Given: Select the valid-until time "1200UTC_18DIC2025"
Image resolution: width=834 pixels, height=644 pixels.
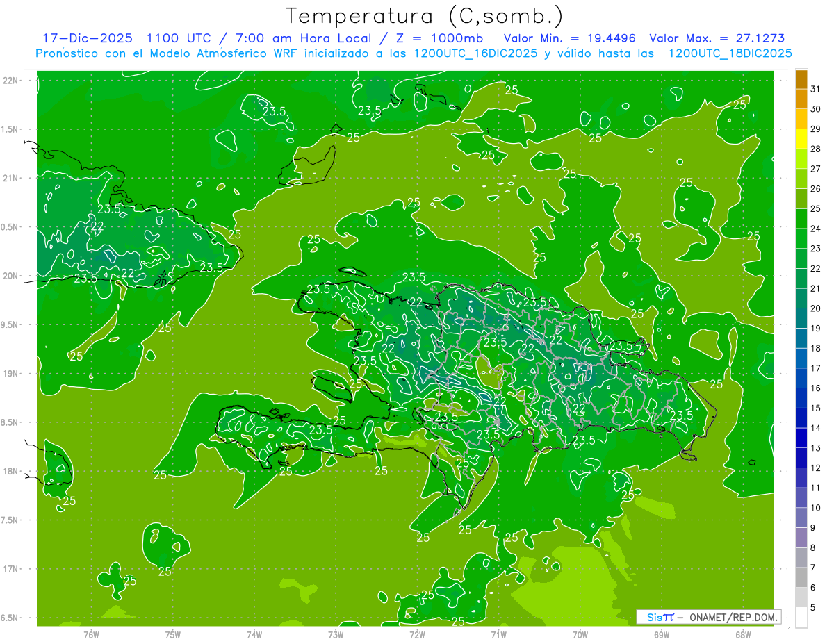Looking at the screenshot, I should [730, 53].
